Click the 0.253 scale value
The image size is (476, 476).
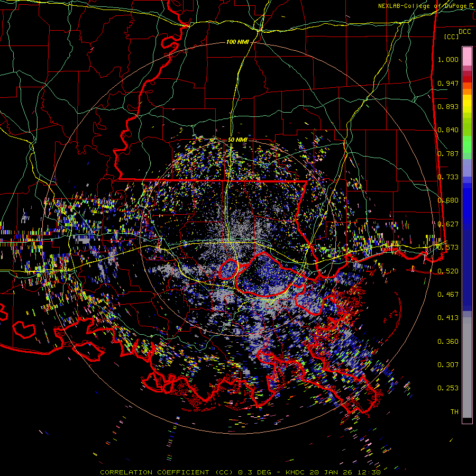448,388
